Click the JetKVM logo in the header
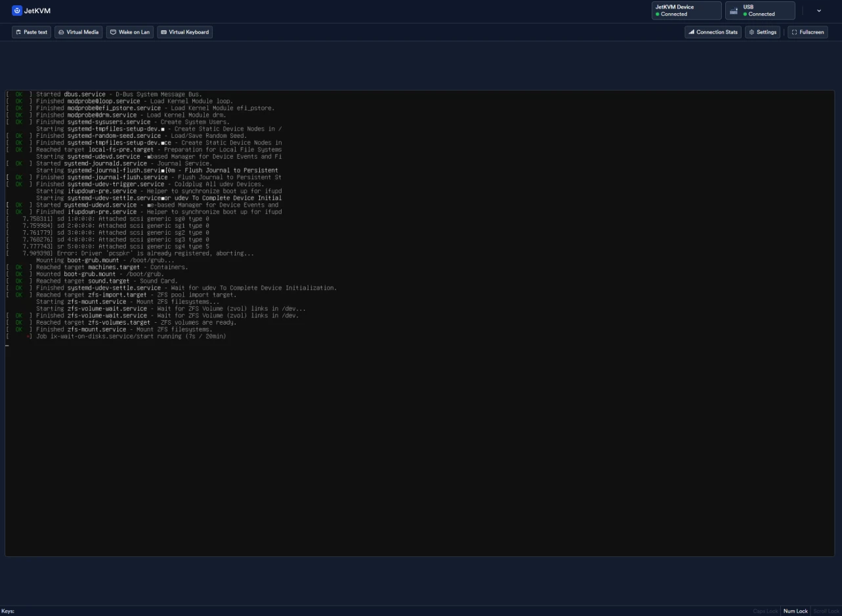Screen dimensions: 842x616 point(32,10)
